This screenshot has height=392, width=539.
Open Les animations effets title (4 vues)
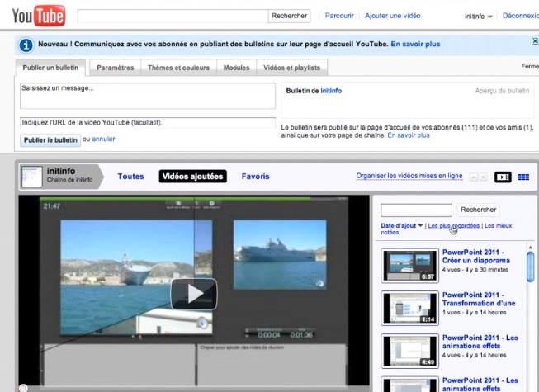[480, 342]
